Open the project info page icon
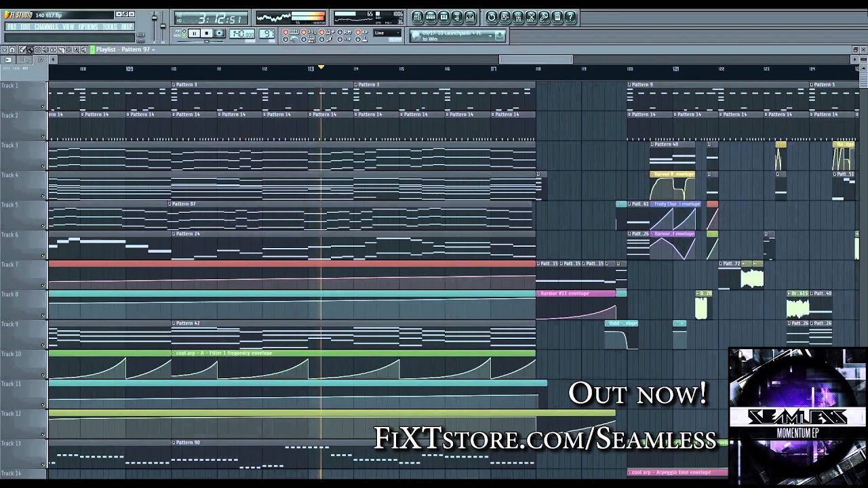 (x=557, y=17)
